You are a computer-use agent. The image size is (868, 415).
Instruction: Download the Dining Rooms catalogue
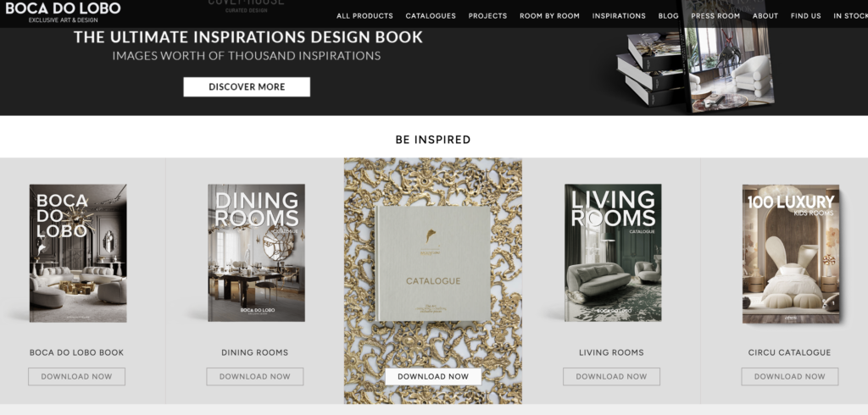pyautogui.click(x=254, y=376)
